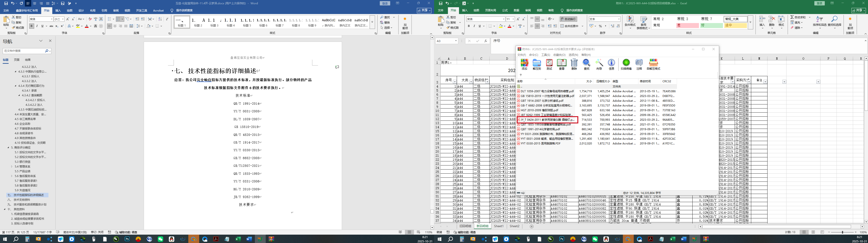Click the WinRAR 删除 trash can icon
This screenshot has height=243, width=868.
(574, 64)
